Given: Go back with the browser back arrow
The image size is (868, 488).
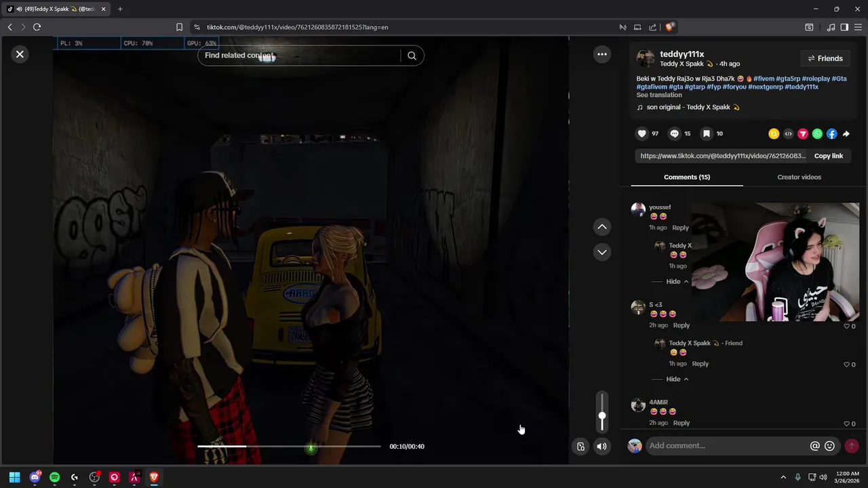Looking at the screenshot, I should (x=9, y=27).
